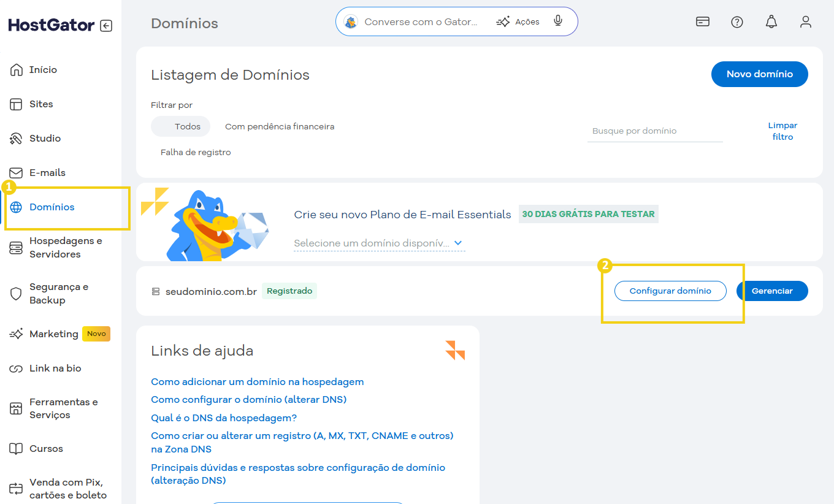Image resolution: width=834 pixels, height=504 pixels.
Task: Open the billing card icon in header
Action: (x=703, y=22)
